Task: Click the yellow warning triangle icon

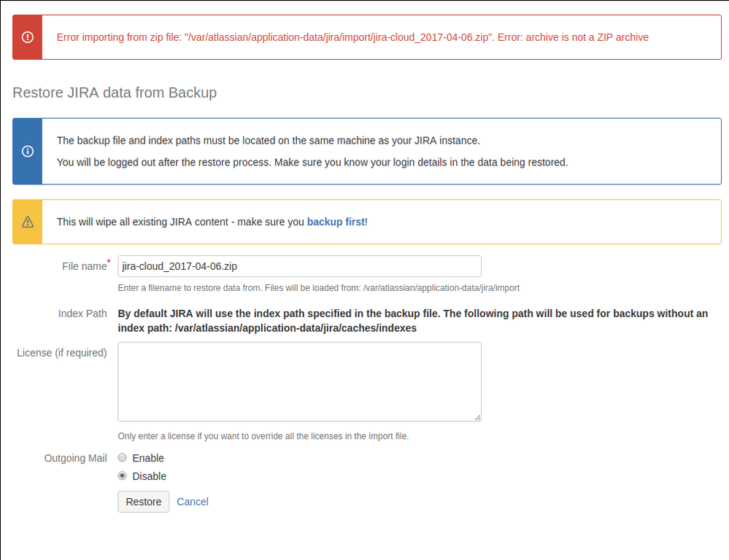Action: point(28,222)
